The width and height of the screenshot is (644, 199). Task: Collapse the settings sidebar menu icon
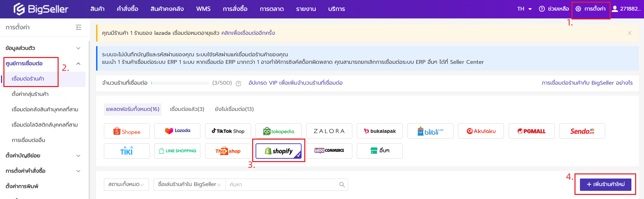(78, 27)
